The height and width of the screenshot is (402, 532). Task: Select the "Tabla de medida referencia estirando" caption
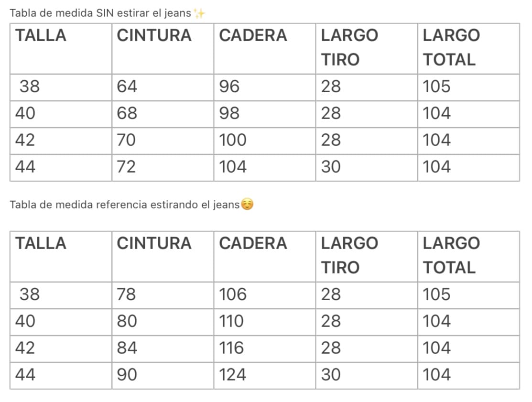[124, 205]
